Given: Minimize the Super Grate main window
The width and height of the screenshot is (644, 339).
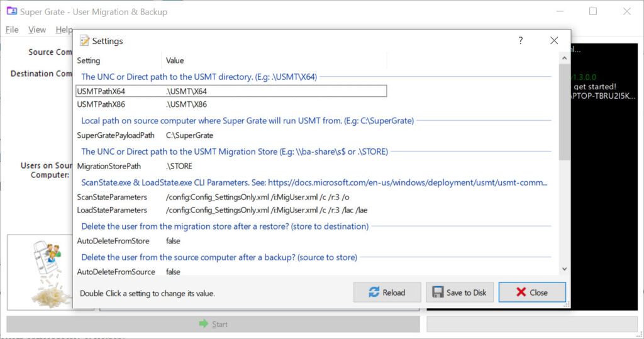Looking at the screenshot, I should click(x=559, y=11).
